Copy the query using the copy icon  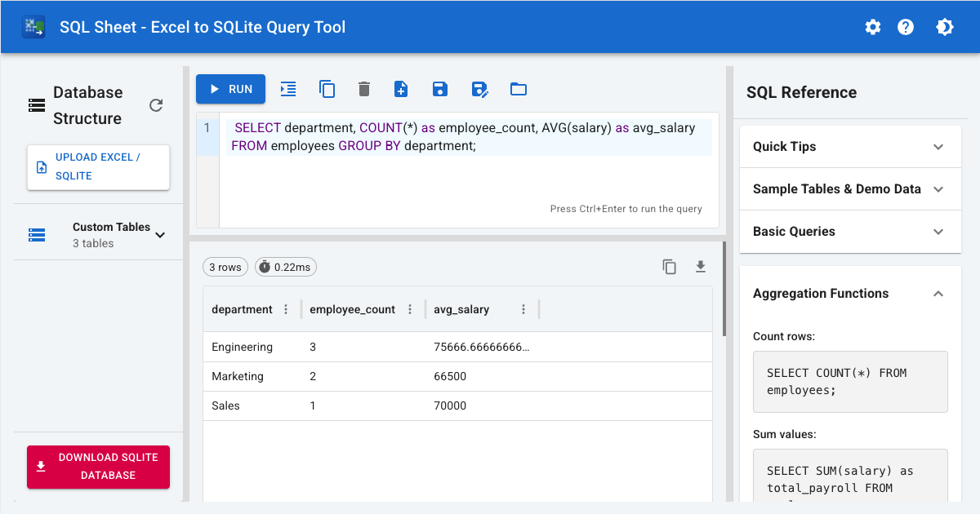[x=327, y=89]
